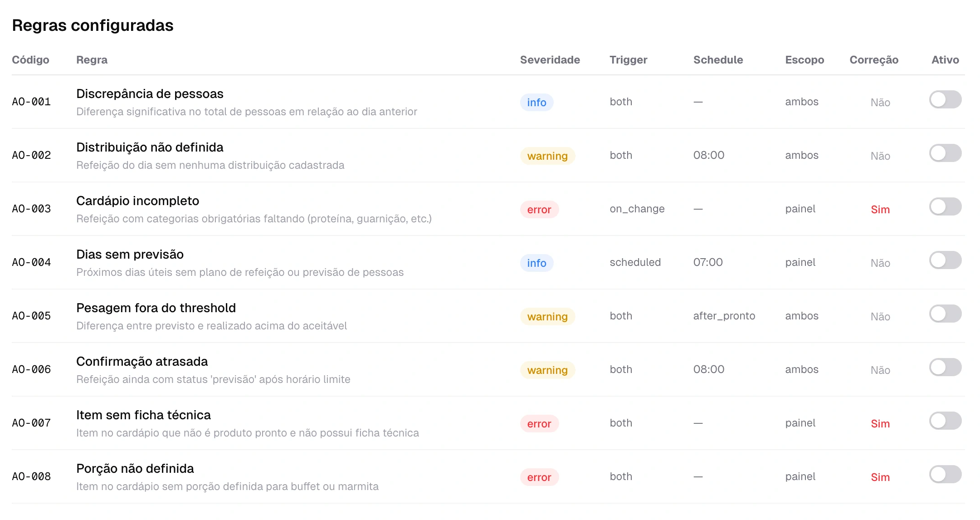The image size is (980, 520).
Task: Select the info badge in AO-001 row
Action: 536,103
